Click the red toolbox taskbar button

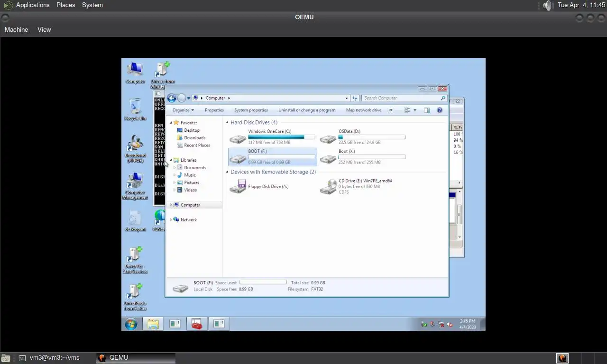pyautogui.click(x=196, y=324)
